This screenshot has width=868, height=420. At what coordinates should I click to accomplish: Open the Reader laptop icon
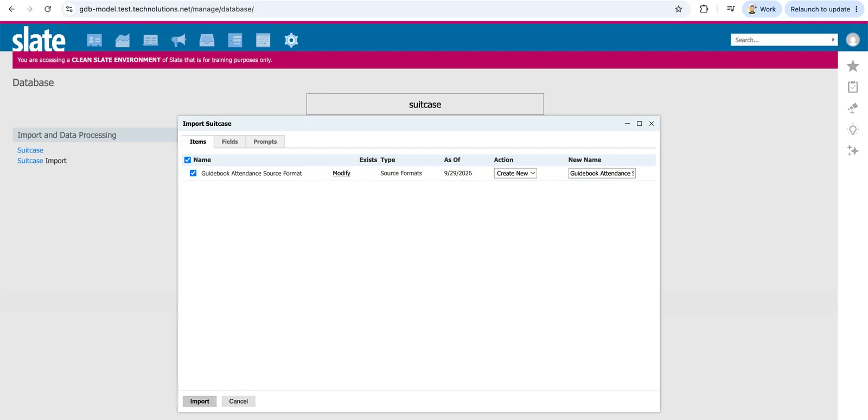(x=151, y=40)
